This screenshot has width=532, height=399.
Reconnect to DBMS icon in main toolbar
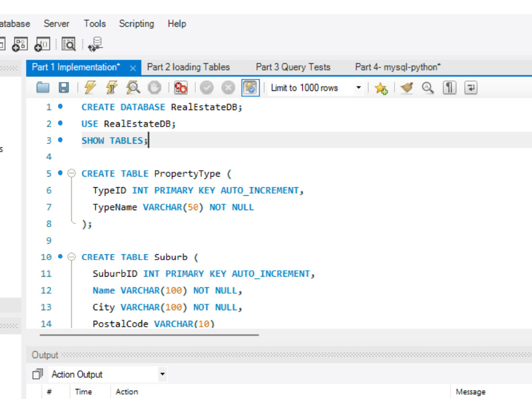(95, 45)
